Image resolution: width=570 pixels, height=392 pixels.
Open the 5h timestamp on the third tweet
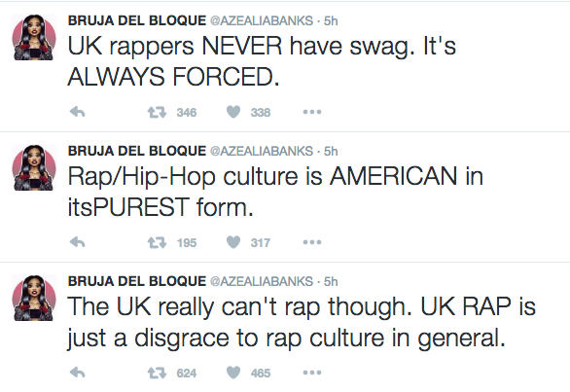click(331, 281)
